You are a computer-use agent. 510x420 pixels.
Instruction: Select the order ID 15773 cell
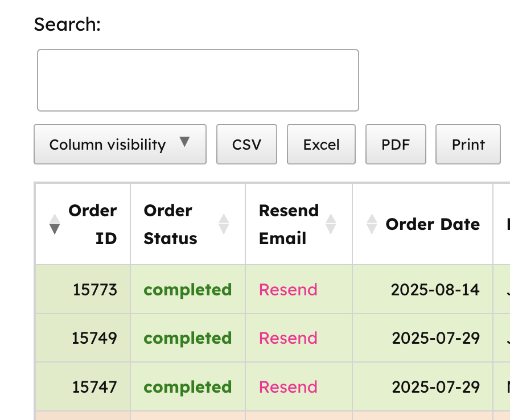point(94,290)
